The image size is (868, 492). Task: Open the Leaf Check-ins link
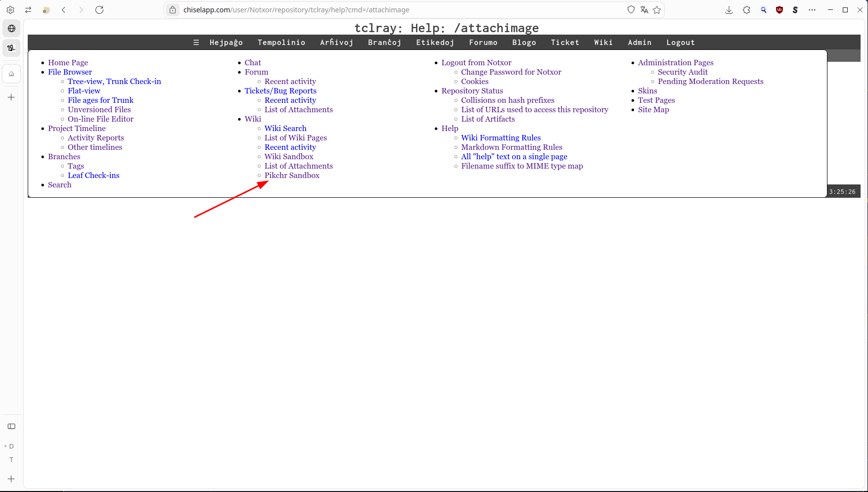93,176
